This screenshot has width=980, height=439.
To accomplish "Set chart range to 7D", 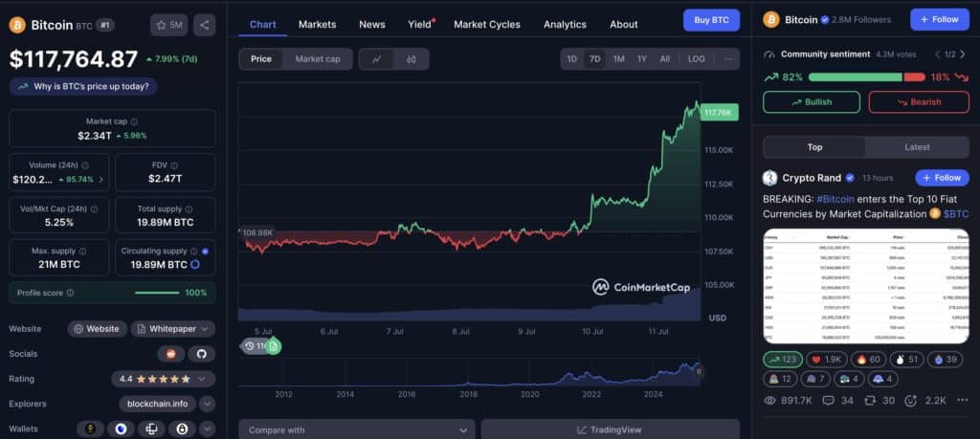I will [594, 58].
